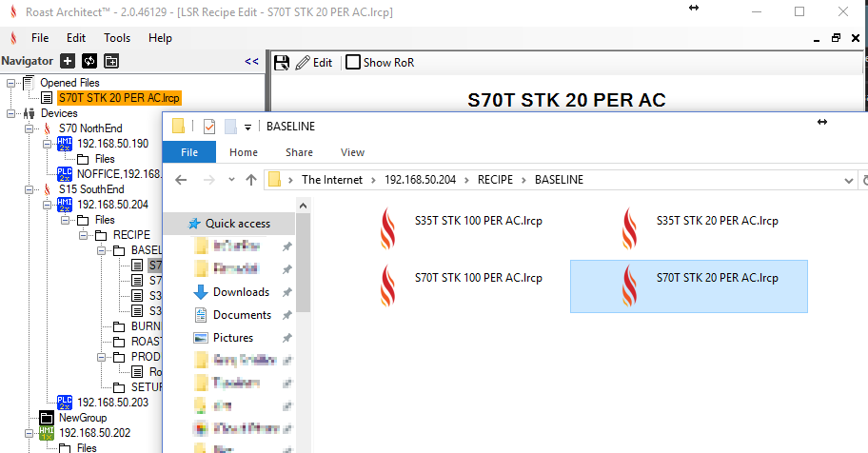Enable the Show RoR checkbox

click(x=353, y=62)
